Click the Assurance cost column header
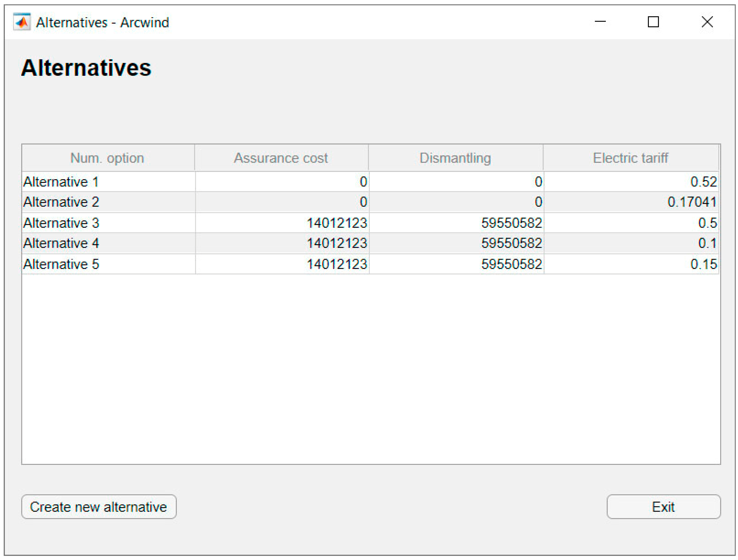Screen dimensions: 738x560 point(281,158)
